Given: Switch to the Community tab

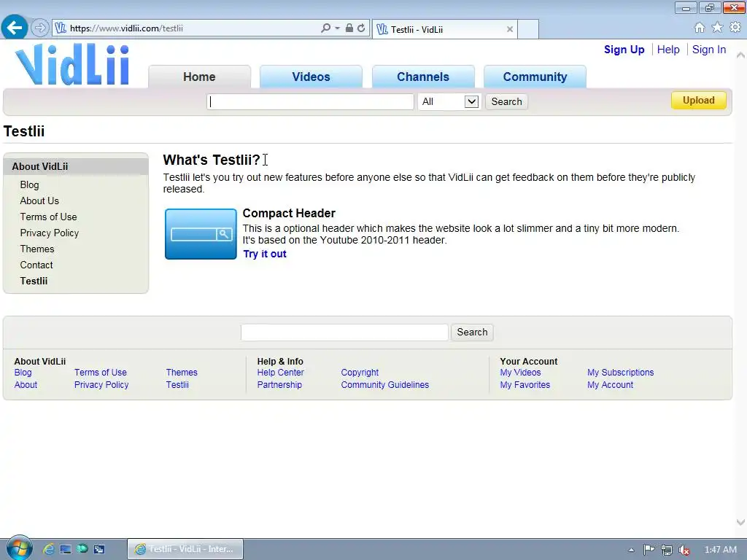Looking at the screenshot, I should [535, 77].
